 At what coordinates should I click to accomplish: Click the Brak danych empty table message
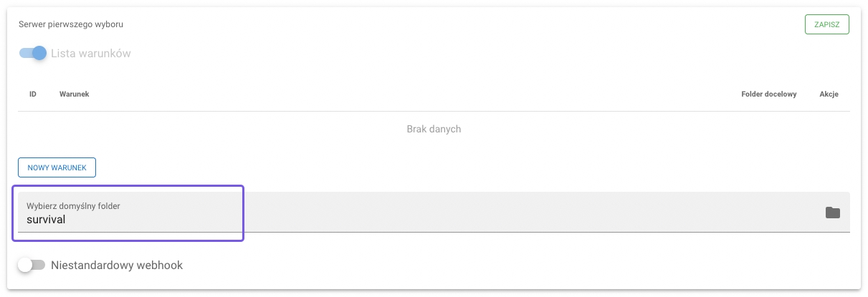(434, 130)
